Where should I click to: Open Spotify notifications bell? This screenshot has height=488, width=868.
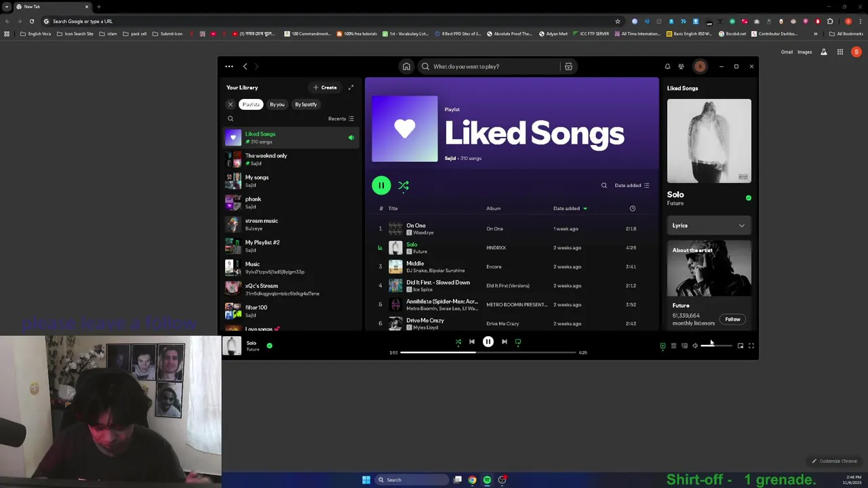click(667, 66)
